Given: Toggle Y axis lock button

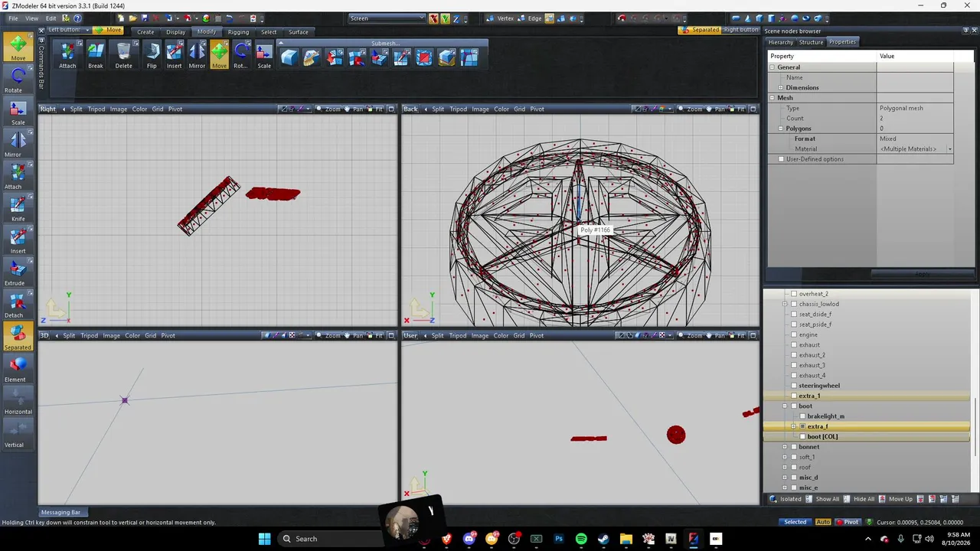Looking at the screenshot, I should tap(446, 18).
